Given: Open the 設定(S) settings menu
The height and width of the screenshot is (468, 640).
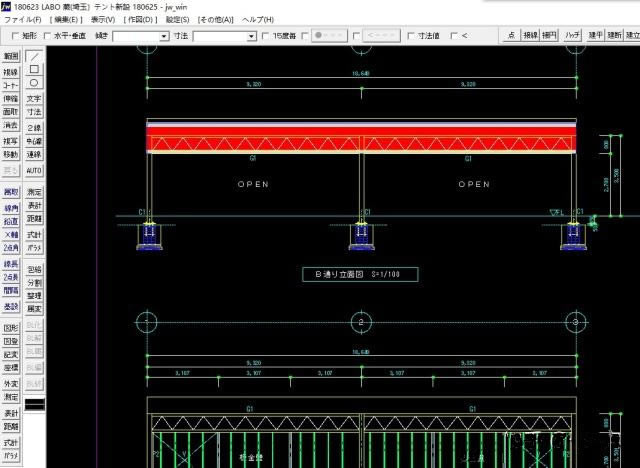Looking at the screenshot, I should tap(178, 20).
